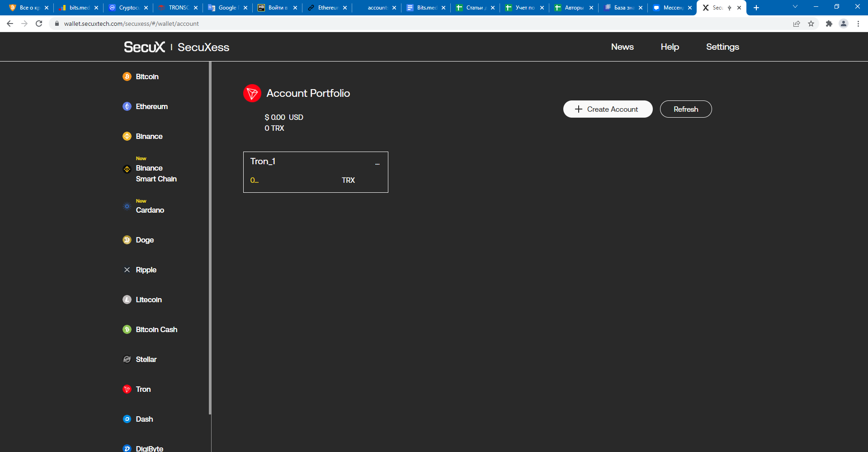Screen dimensions: 868x452
Task: Click the TRX label in Tron_1 card
Action: [348, 180]
